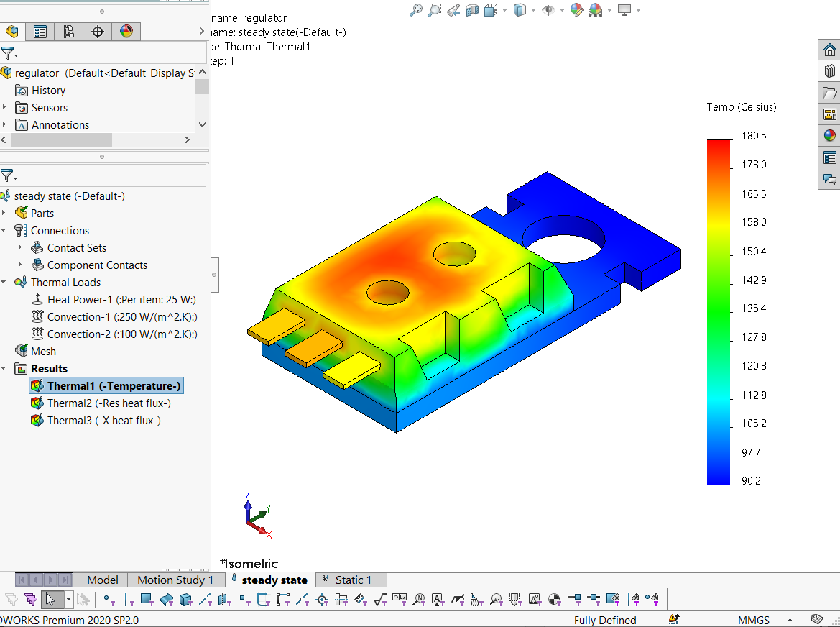840x627 pixels.
Task: Click the Edit Appearance icon
Action: click(x=576, y=10)
